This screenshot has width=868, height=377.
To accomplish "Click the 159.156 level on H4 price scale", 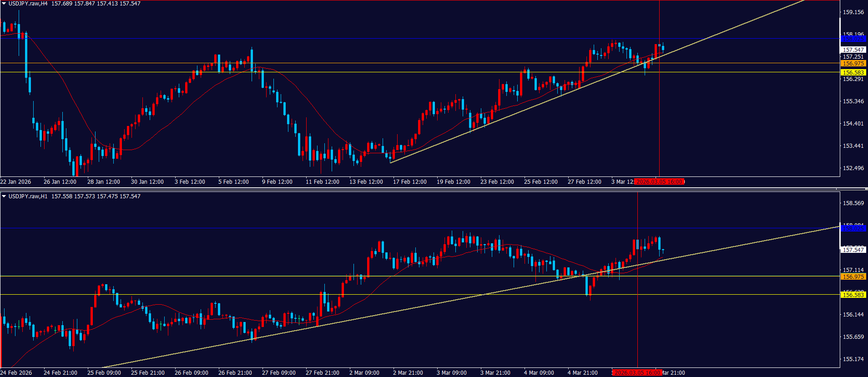I will pyautogui.click(x=853, y=12).
